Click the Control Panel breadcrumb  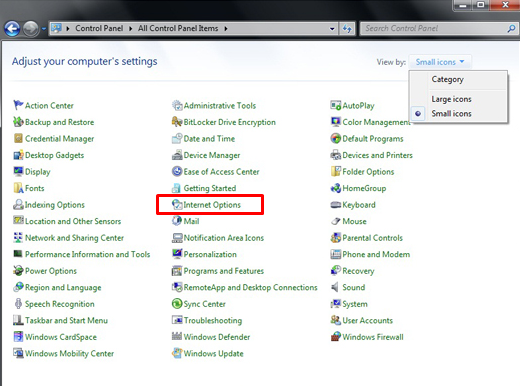99,28
